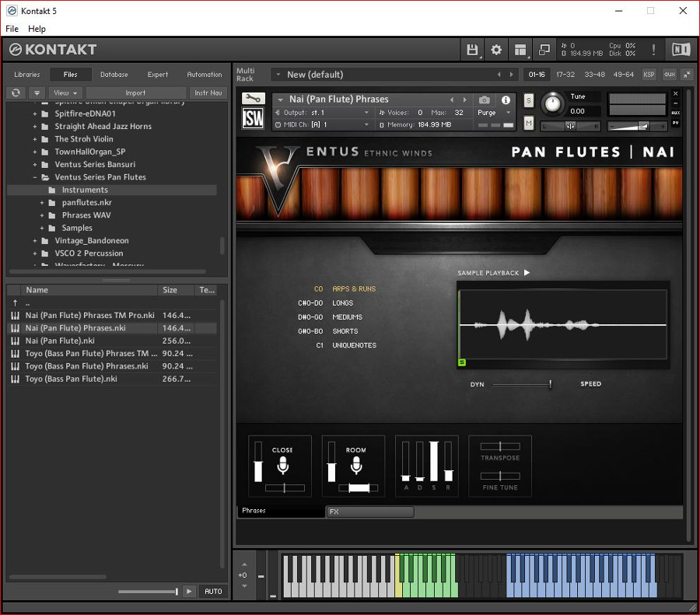Open the File menu

point(12,29)
